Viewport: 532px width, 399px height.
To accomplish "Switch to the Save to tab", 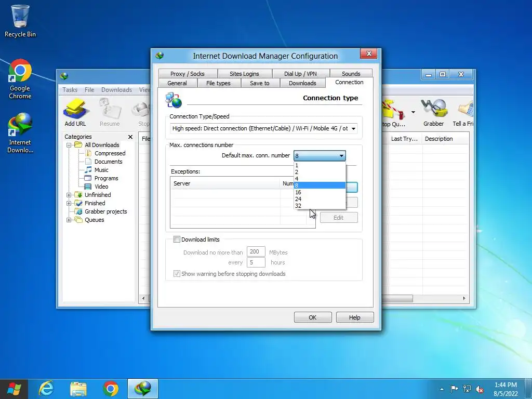I will click(x=260, y=83).
